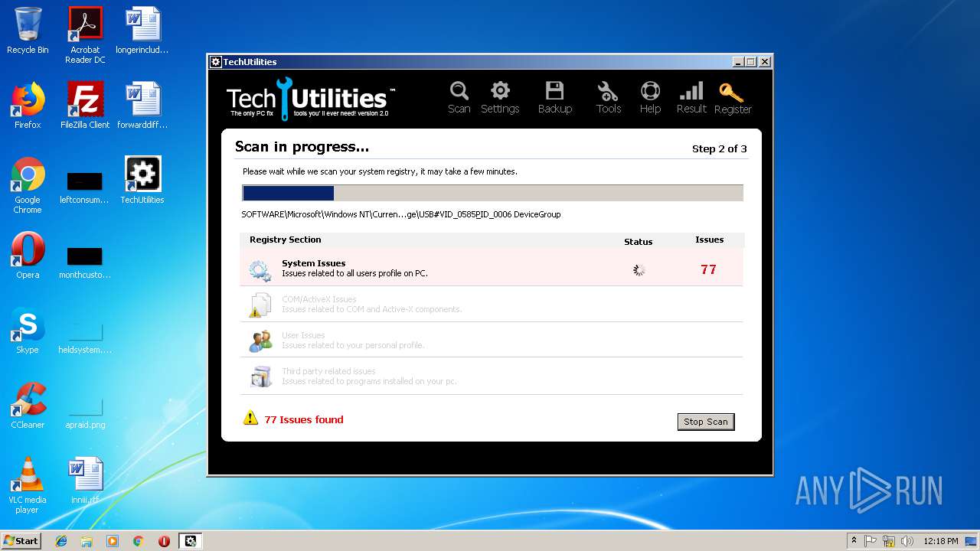The image size is (980, 551).
Task: Open the monthcusto desktop file
Action: point(85,262)
